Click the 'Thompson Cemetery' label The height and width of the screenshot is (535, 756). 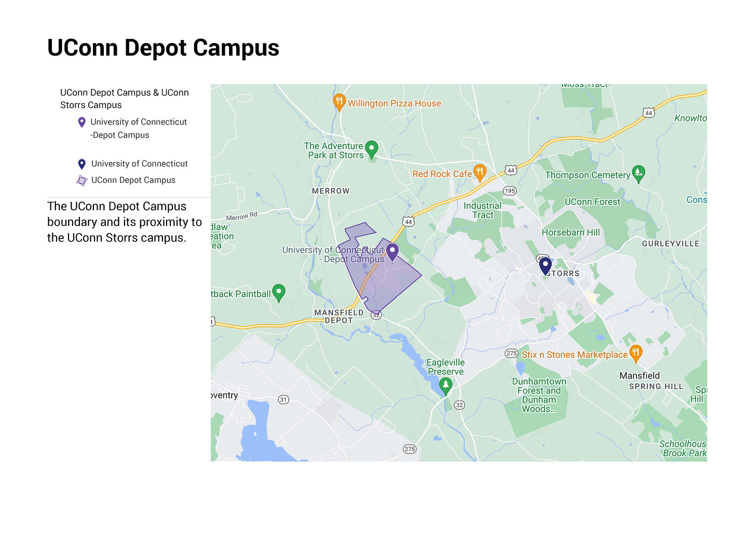(x=588, y=176)
